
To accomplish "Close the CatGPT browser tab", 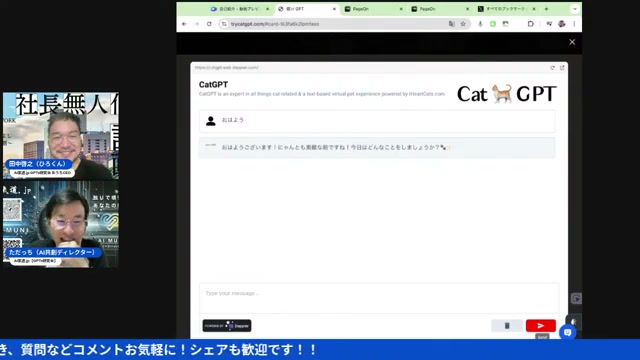I will click(334, 9).
